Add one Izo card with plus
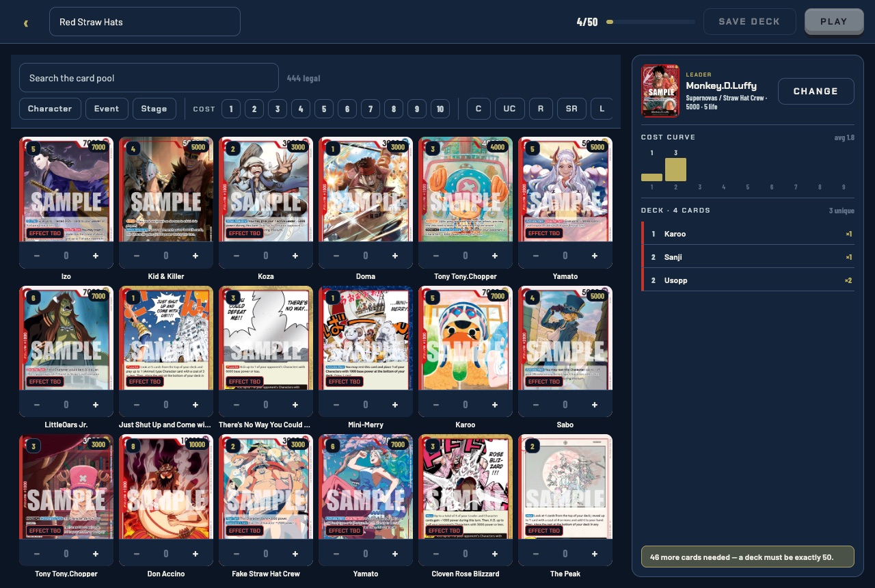 96,256
